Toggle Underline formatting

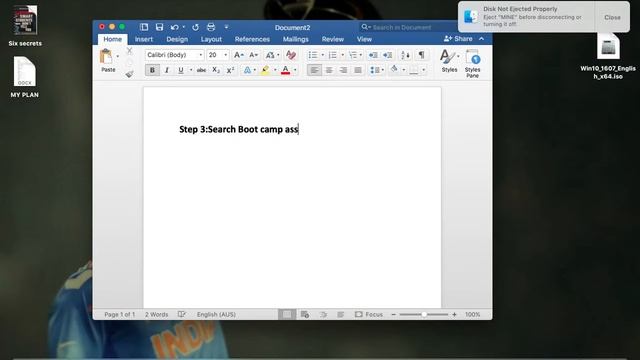click(181, 70)
